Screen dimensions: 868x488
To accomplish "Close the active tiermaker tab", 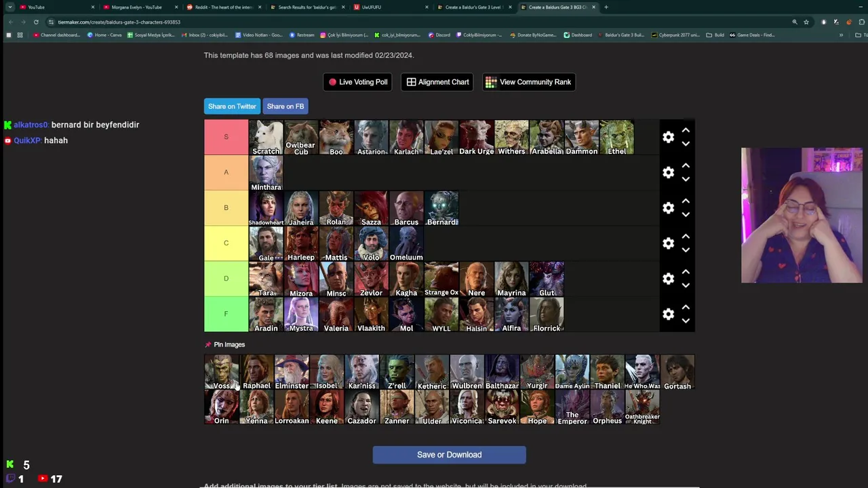I will (594, 7).
